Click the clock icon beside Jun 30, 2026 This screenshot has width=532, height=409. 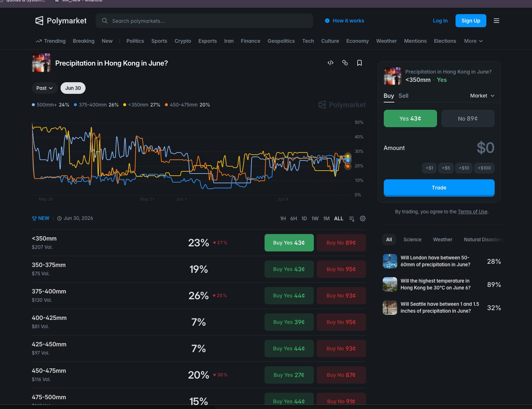(59, 218)
